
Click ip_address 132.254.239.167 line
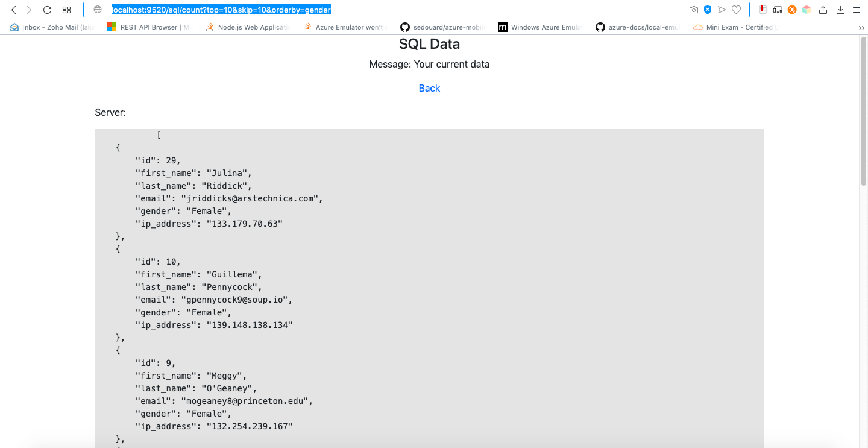(x=214, y=426)
